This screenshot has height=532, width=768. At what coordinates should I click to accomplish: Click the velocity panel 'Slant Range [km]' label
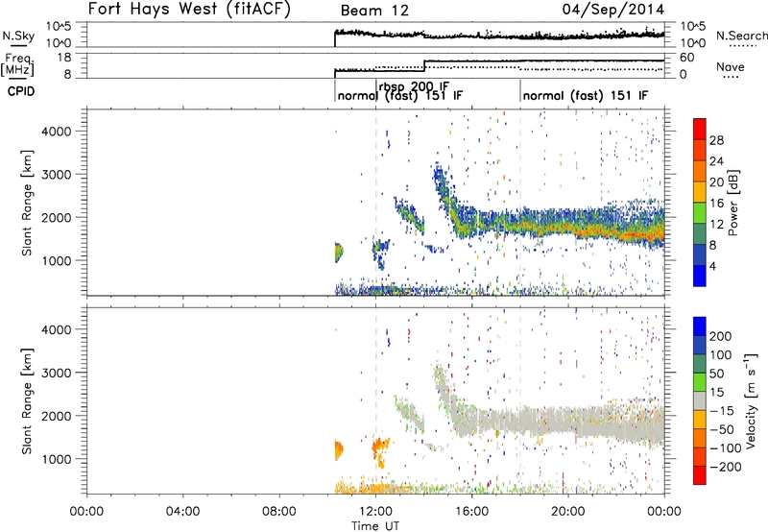point(27,400)
